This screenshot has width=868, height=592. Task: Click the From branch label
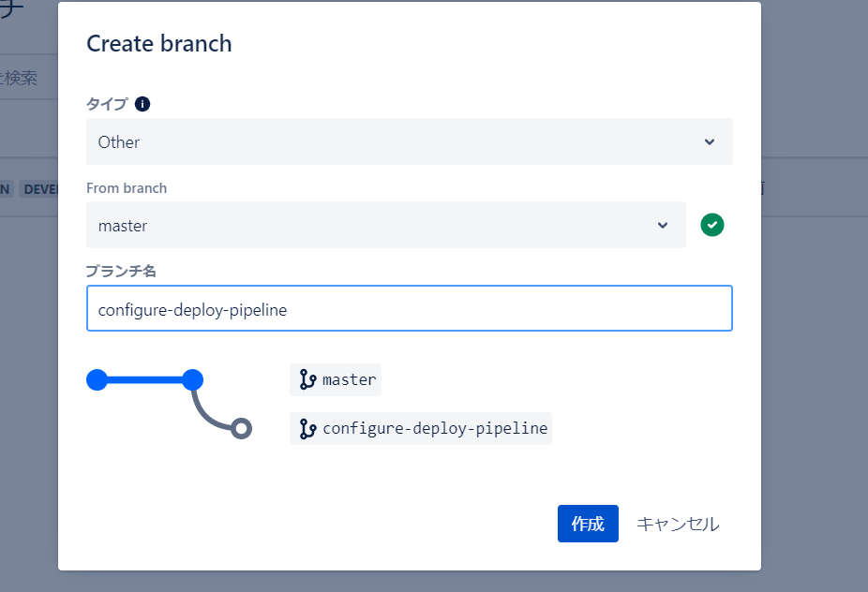pos(127,188)
